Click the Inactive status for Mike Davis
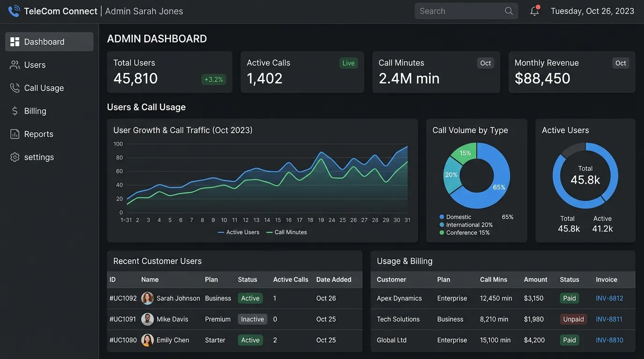 (252, 319)
